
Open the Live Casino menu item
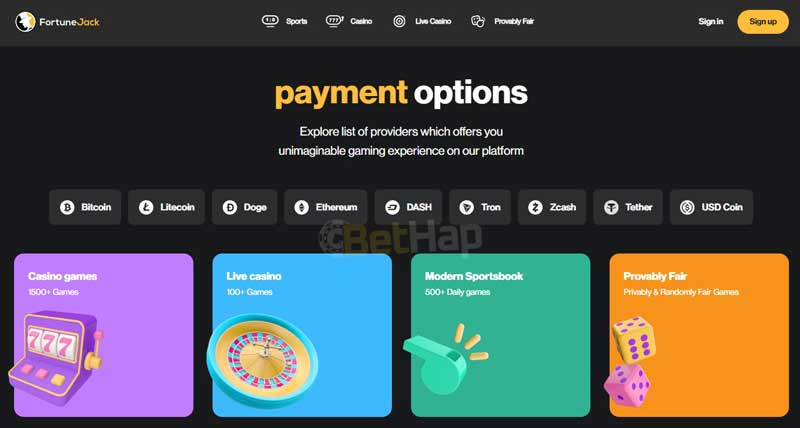click(422, 21)
